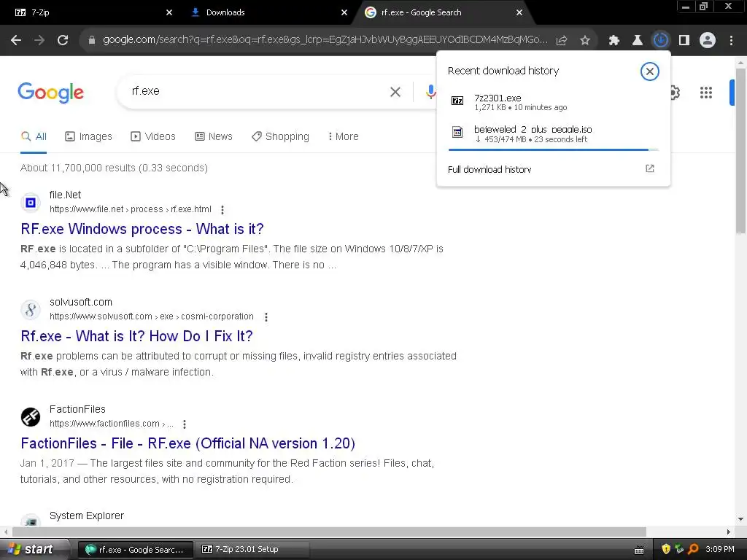Open Full download history
The width and height of the screenshot is (747, 560).
[x=489, y=169]
